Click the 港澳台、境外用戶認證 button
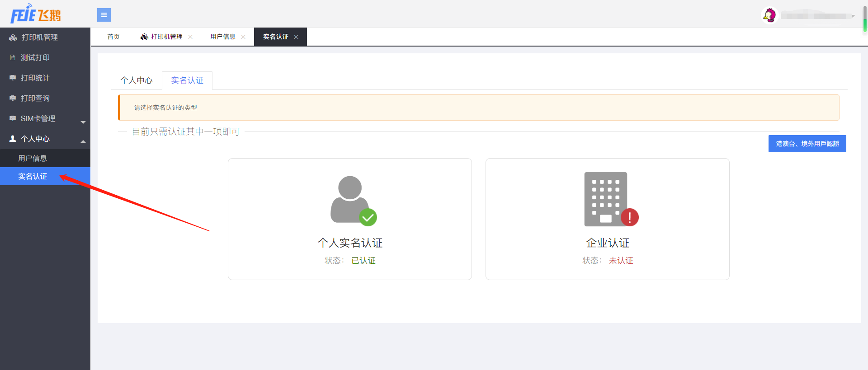The width and height of the screenshot is (868, 370). [x=807, y=144]
